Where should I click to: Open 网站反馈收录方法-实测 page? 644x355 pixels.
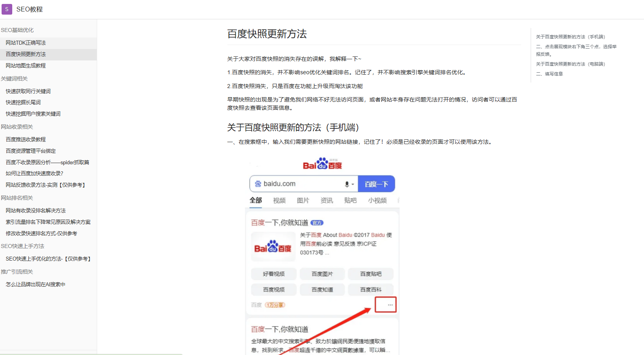(x=46, y=185)
